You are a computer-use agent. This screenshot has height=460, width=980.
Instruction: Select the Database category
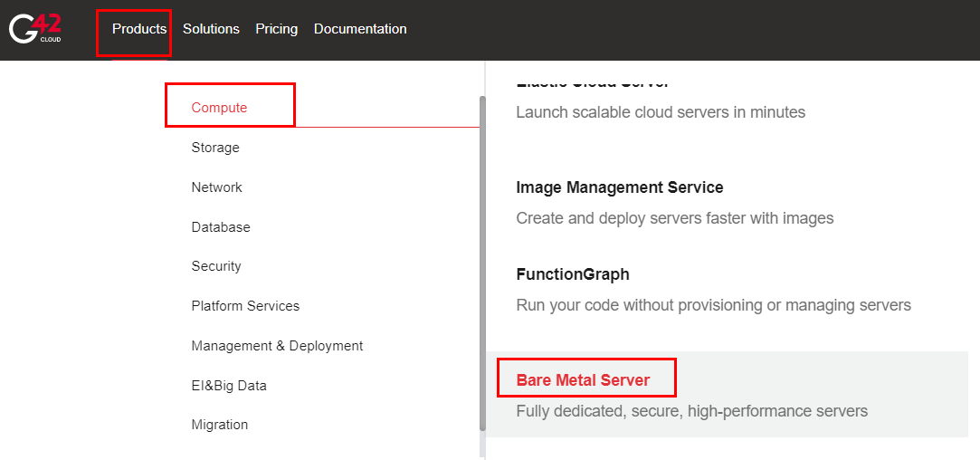(x=221, y=227)
